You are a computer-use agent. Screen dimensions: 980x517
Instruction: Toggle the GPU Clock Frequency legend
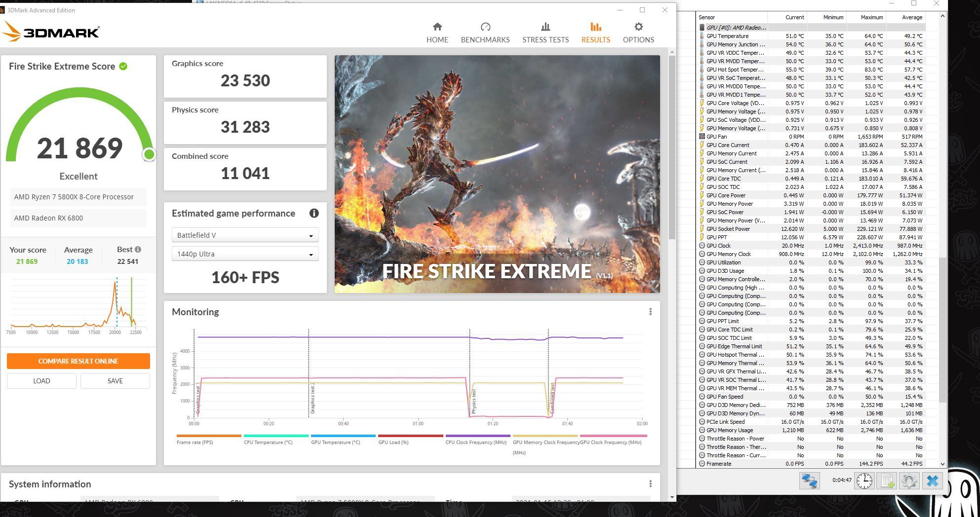click(x=613, y=440)
